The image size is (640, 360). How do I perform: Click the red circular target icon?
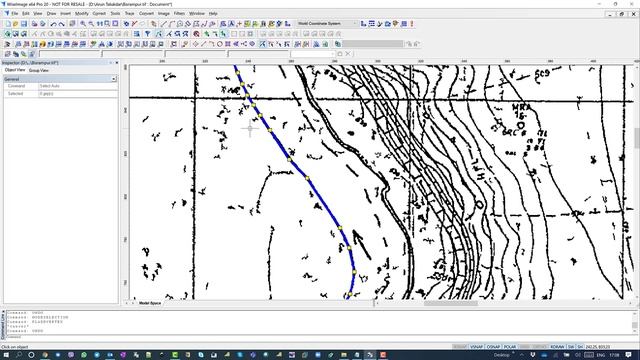click(196, 34)
